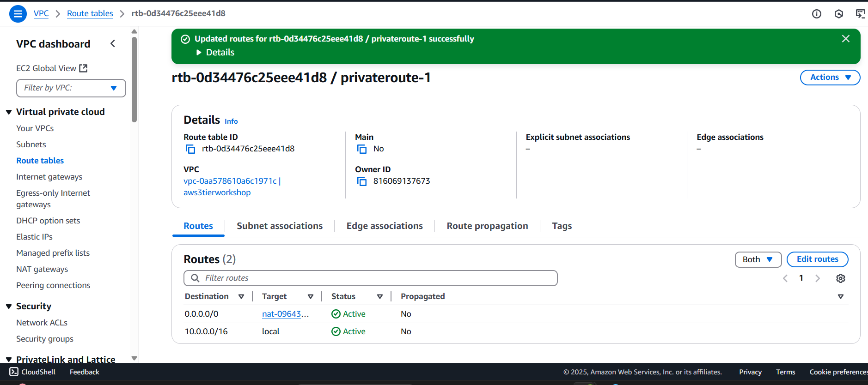The height and width of the screenshot is (385, 868).
Task: Open Security groups in the sidebar
Action: [45, 339]
